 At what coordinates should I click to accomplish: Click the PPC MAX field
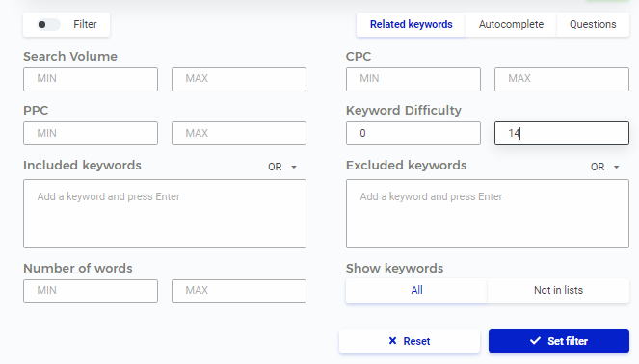coord(239,133)
